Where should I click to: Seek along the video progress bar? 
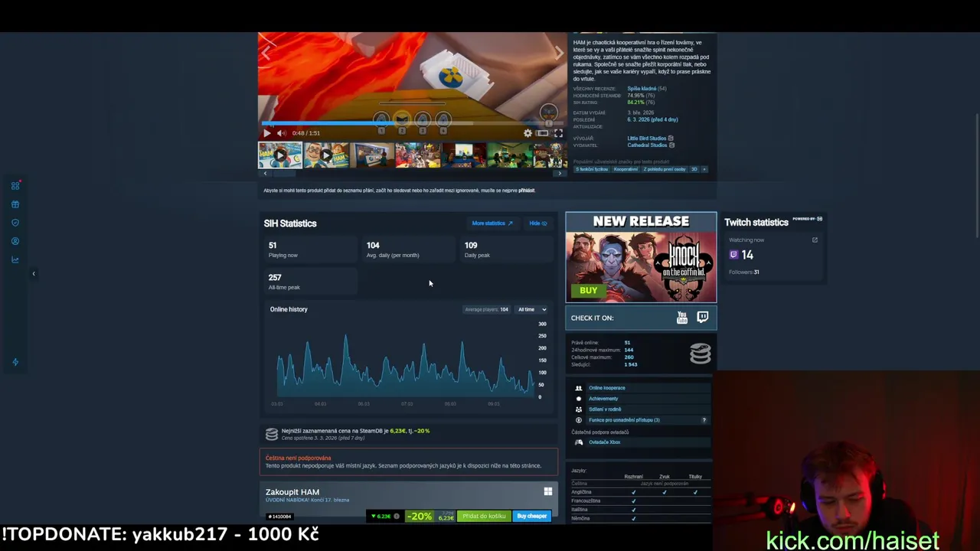pyautogui.click(x=413, y=123)
